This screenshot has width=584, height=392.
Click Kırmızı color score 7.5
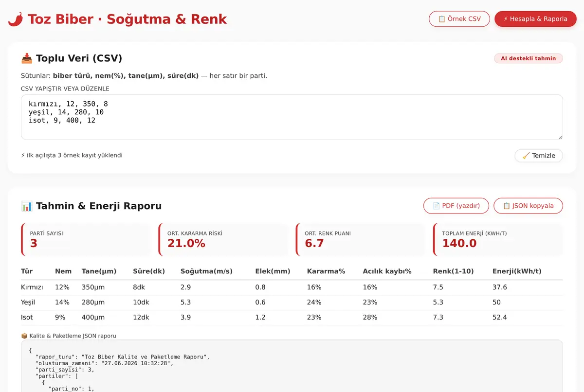point(438,287)
